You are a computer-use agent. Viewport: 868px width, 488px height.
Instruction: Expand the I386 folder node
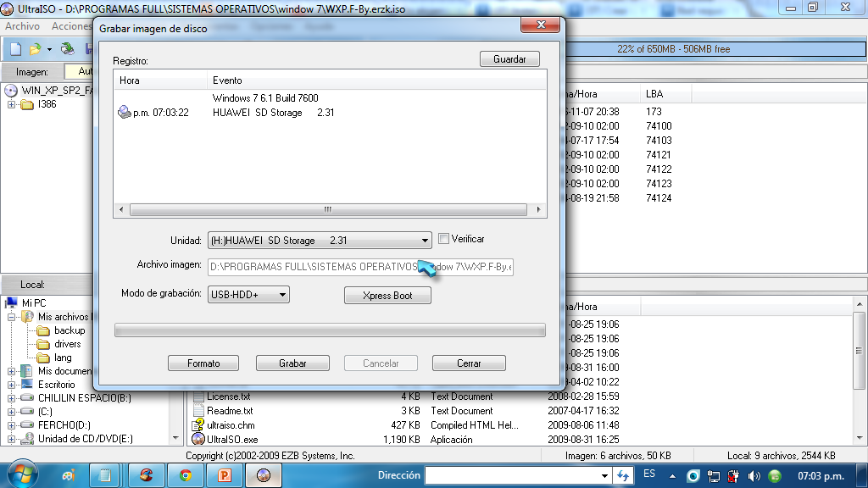click(x=11, y=104)
